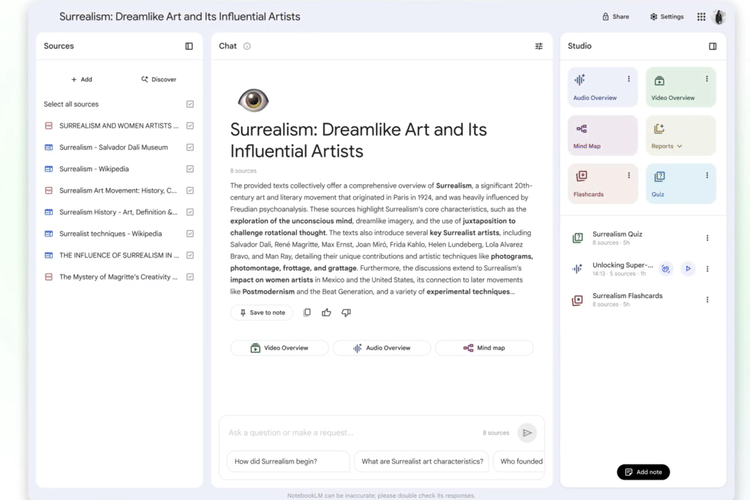Open more options for Surrealism Quiz
Viewport: 750px width, 500px height.
click(707, 238)
